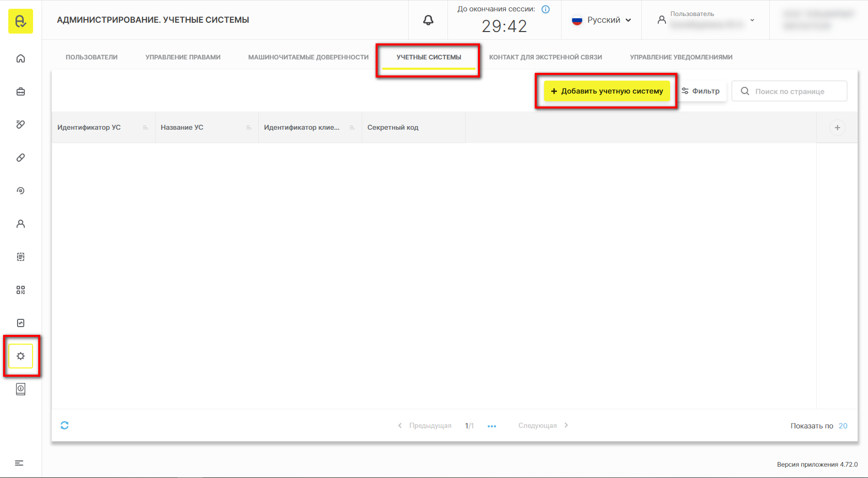Viewport: 868px width, 478px height.
Task: Click the Поиск по странице search field
Action: [789, 91]
